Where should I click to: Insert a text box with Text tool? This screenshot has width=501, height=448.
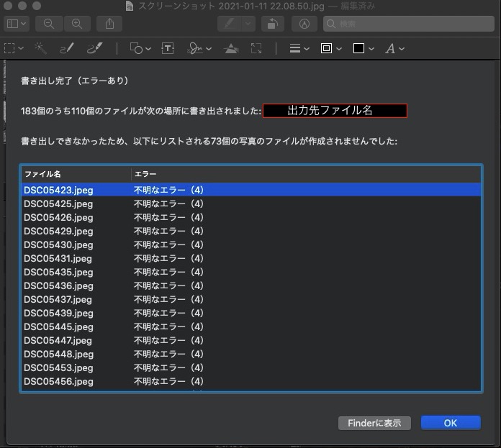tap(168, 48)
